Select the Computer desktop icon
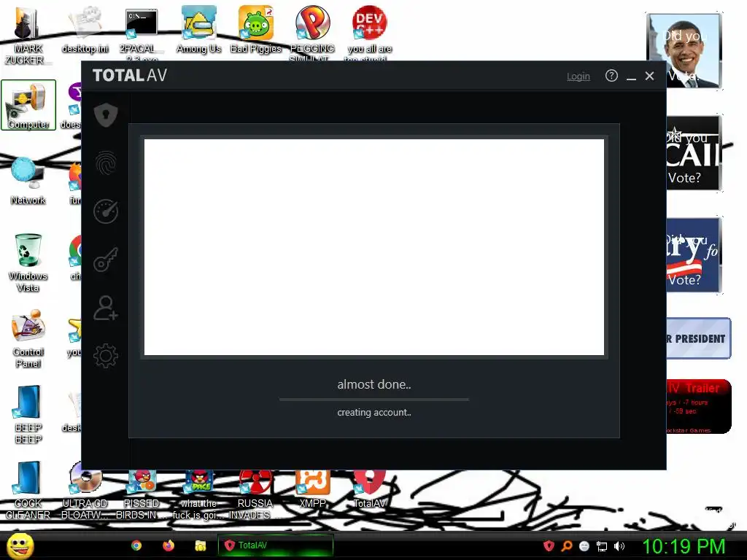Screen dimensions: 747x560 [28, 105]
